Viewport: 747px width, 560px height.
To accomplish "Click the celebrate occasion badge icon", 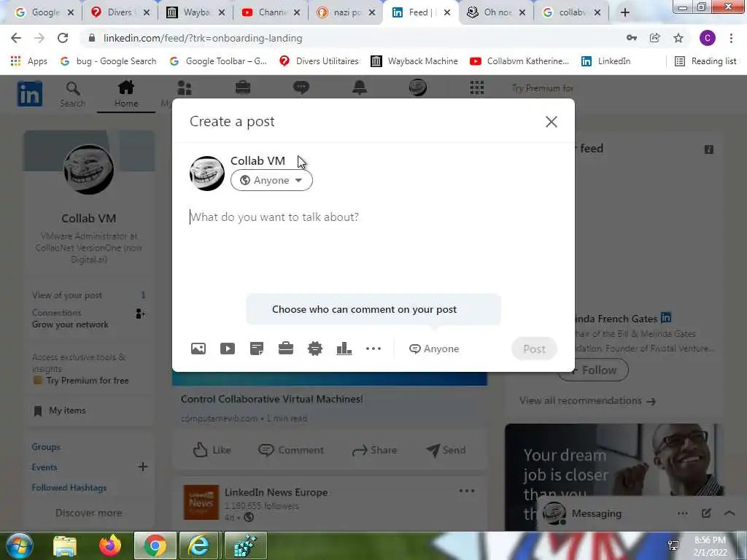I will point(315,349).
